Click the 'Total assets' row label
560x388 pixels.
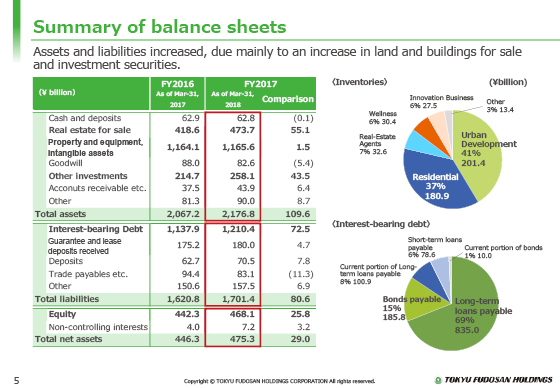60,214
